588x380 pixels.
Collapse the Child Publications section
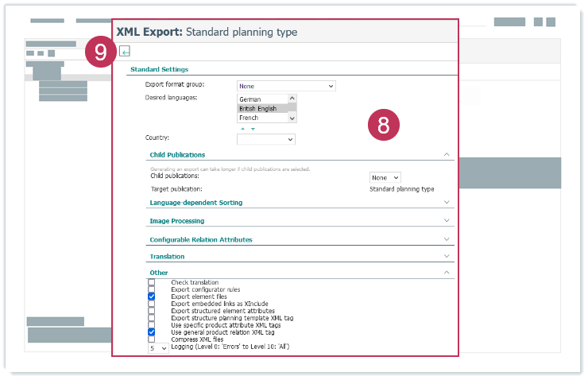[447, 155]
